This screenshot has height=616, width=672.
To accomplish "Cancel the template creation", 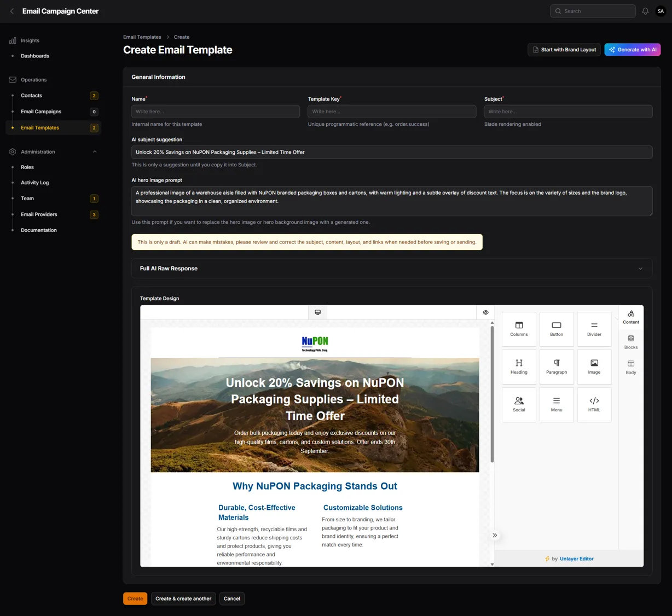I will click(x=232, y=598).
